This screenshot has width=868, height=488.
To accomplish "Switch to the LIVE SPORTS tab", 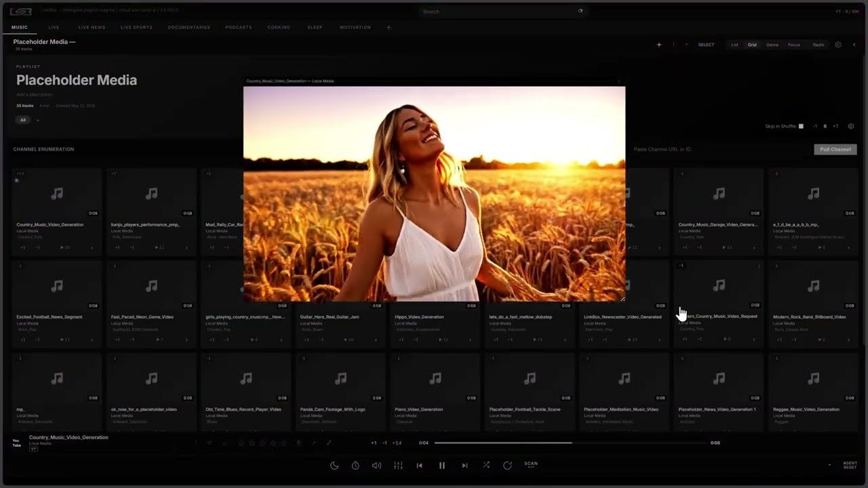I will pyautogui.click(x=136, y=28).
